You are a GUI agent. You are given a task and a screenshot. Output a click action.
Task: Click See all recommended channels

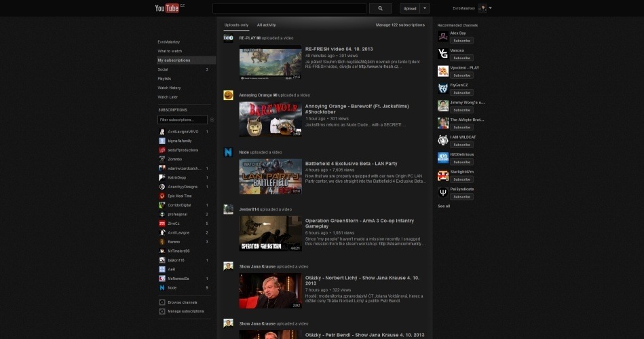click(444, 206)
